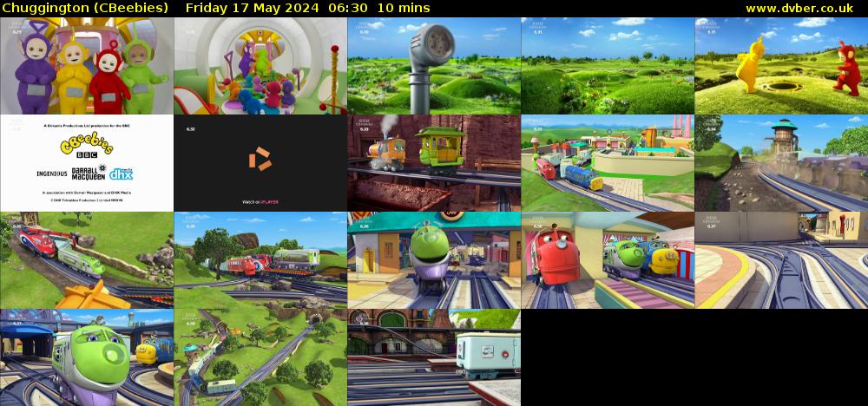Select thumbnail of empty curved station tracks
The height and width of the screenshot is (406, 868).
(781, 260)
